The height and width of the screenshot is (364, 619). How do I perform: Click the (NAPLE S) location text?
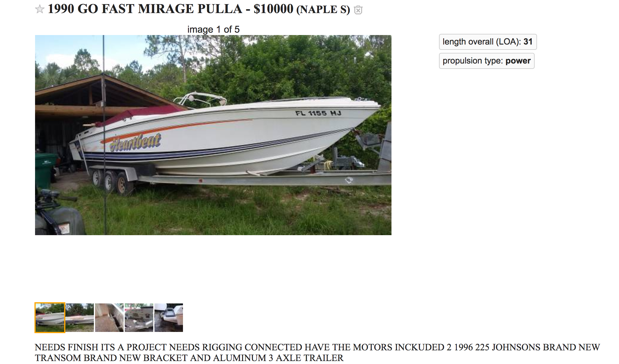tap(323, 10)
